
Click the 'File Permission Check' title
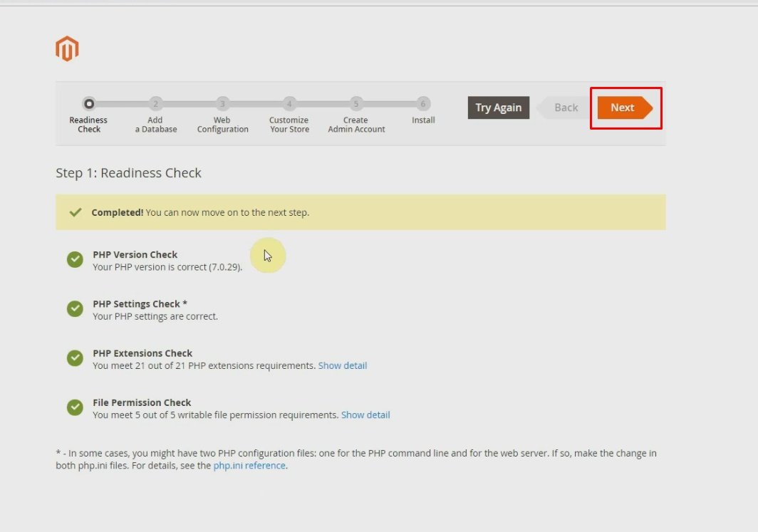click(142, 402)
